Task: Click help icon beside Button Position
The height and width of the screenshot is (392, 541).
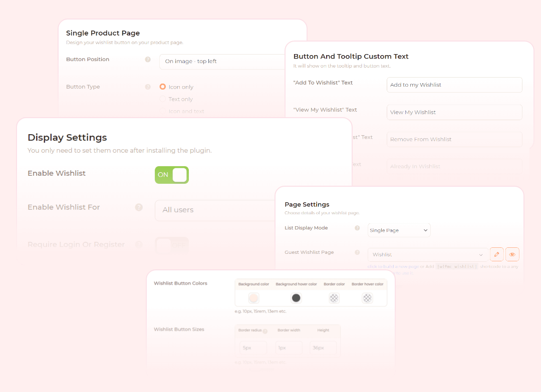Action: pyautogui.click(x=148, y=60)
